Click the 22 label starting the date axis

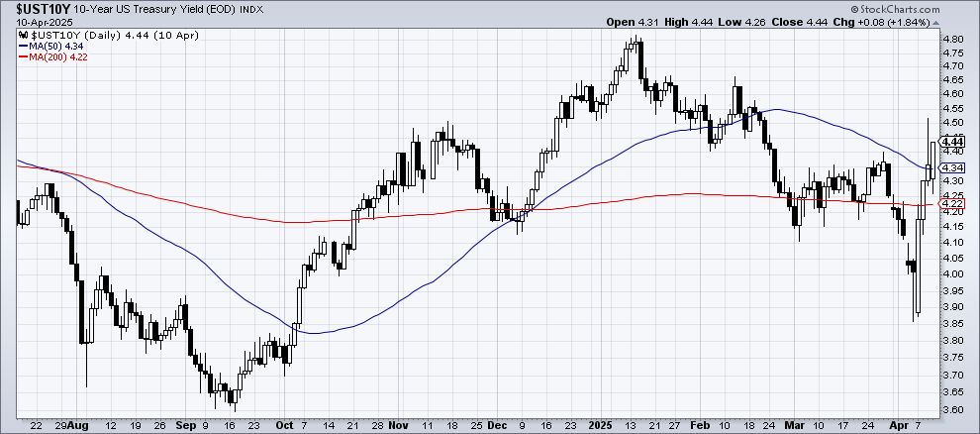click(37, 425)
